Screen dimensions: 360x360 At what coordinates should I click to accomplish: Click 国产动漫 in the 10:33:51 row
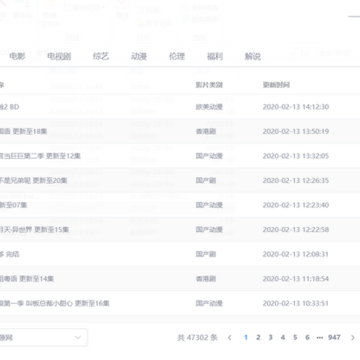click(x=209, y=303)
